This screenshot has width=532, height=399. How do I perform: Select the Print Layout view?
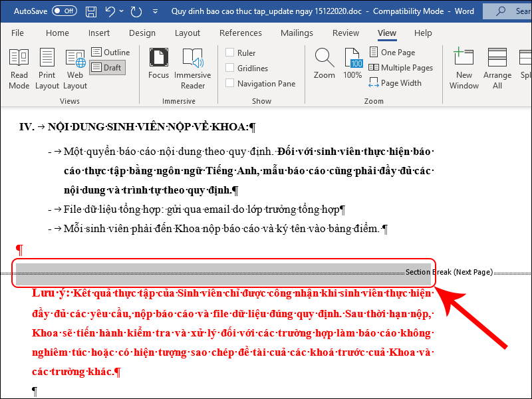tap(47, 68)
